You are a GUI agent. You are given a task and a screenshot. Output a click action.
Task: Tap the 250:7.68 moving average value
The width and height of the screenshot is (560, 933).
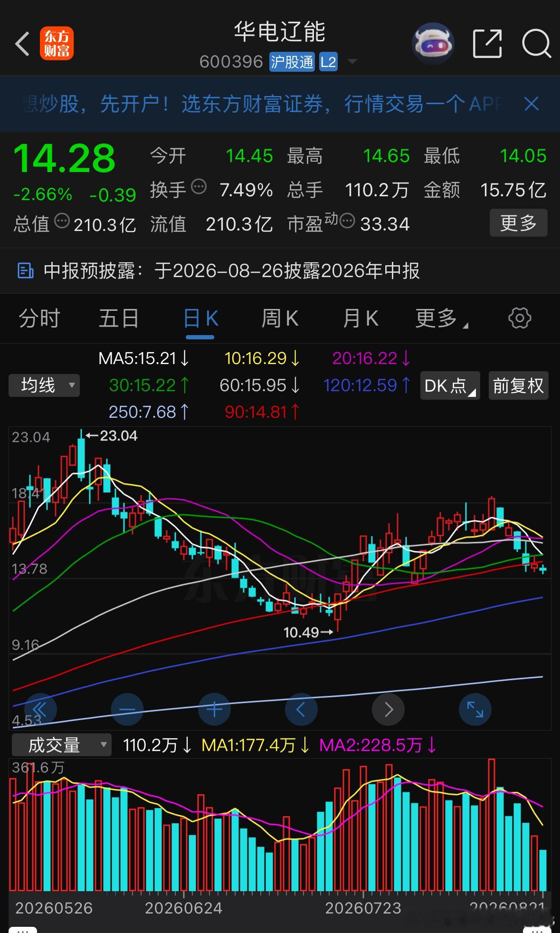coord(149,412)
